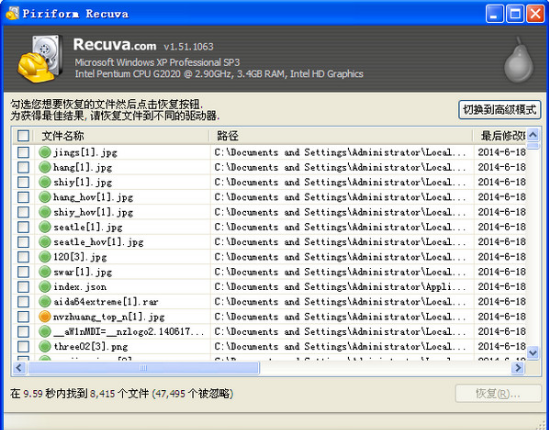Click the green status icon for index.json

pos(45,287)
